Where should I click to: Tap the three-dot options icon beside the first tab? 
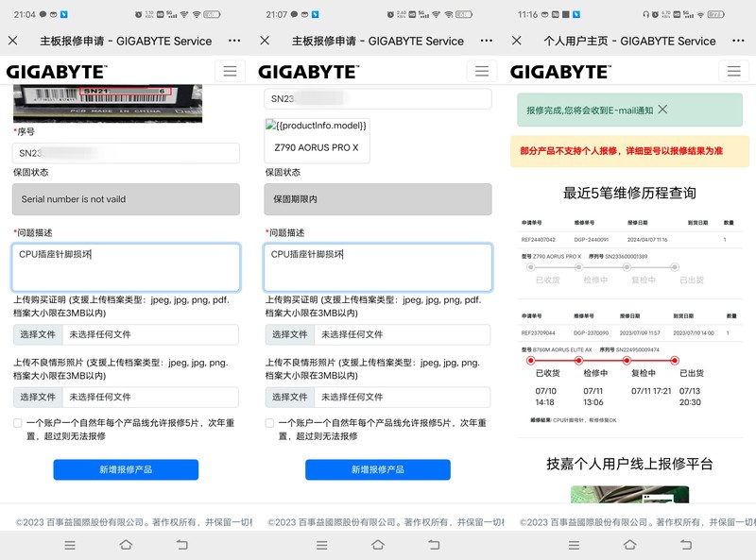pyautogui.click(x=234, y=42)
